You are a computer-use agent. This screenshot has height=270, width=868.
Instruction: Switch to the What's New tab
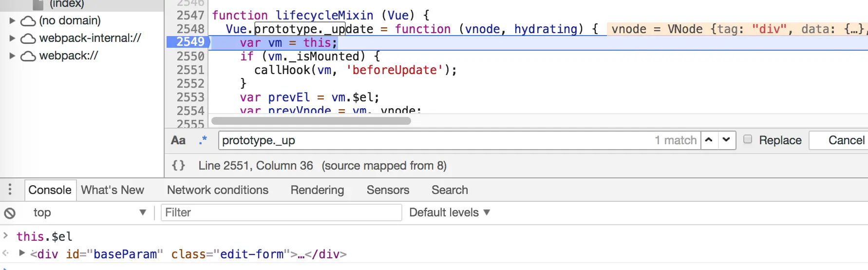click(113, 190)
